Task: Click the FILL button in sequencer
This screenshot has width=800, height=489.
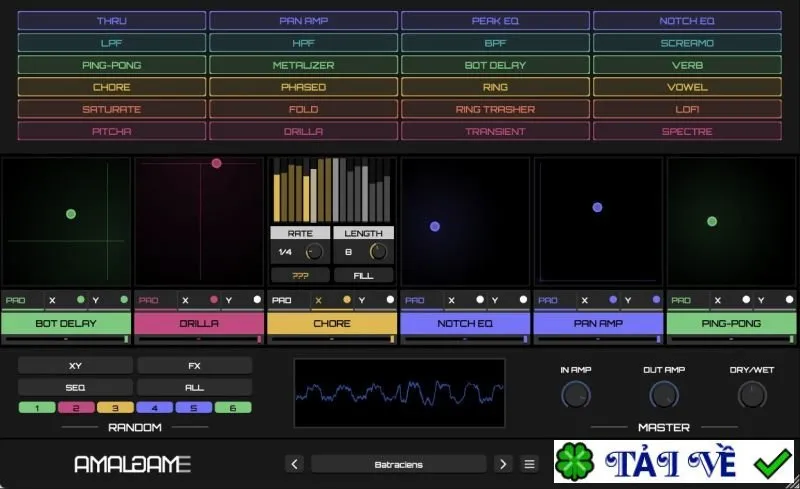Action: (x=363, y=276)
